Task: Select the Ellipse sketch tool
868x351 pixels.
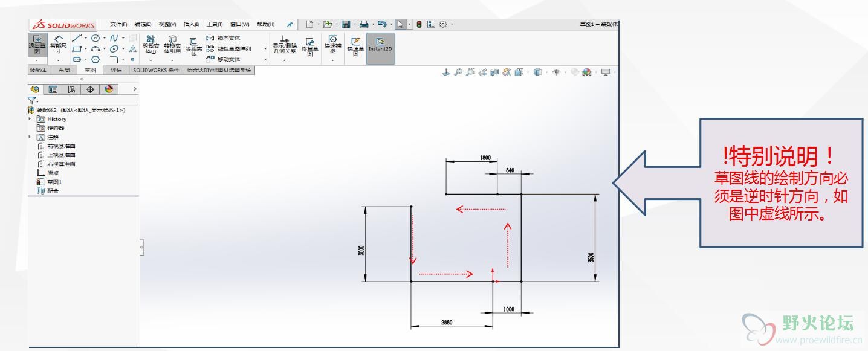Action: click(114, 49)
